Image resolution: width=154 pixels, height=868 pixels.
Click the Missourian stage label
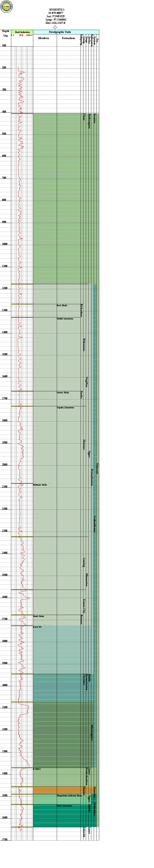87,580
